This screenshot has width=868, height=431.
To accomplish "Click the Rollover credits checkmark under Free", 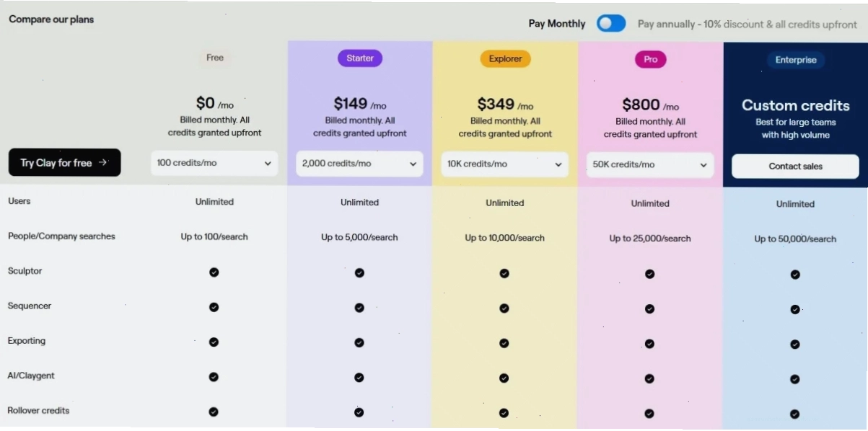I will (214, 412).
